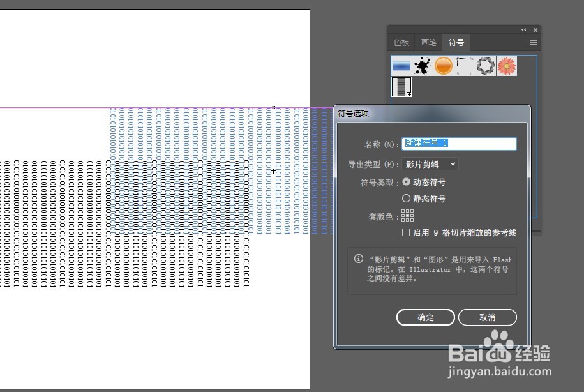The width and height of the screenshot is (584, 392).
Task: Select the 动态符号 radio button
Action: click(x=407, y=181)
